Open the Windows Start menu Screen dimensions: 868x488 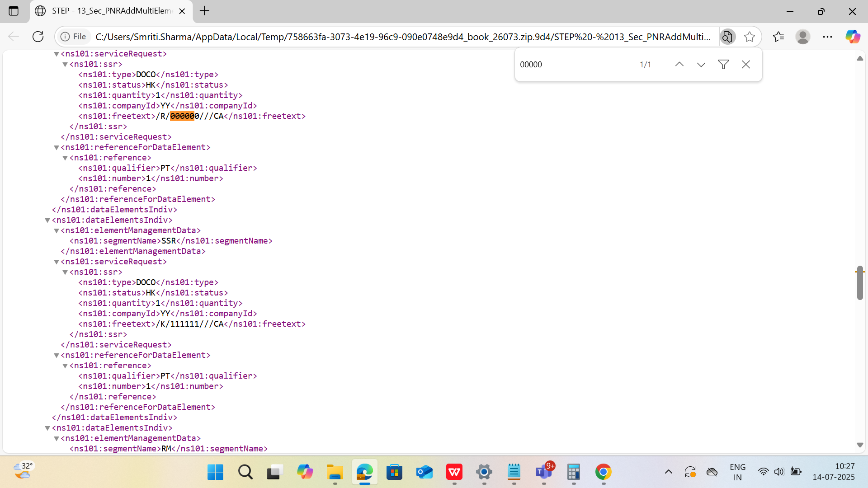click(x=215, y=472)
